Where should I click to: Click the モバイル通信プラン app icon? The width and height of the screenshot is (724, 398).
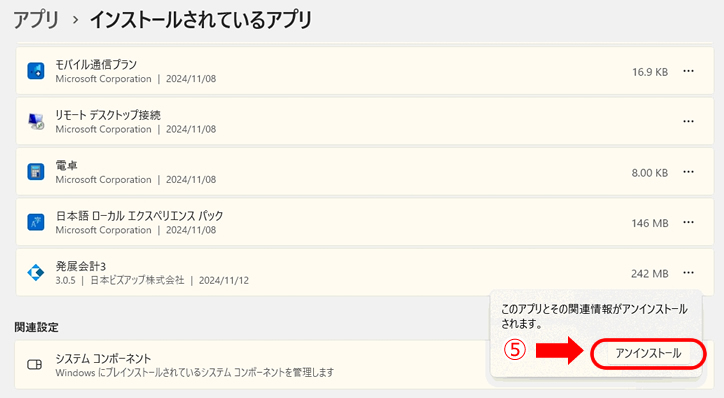[36, 71]
